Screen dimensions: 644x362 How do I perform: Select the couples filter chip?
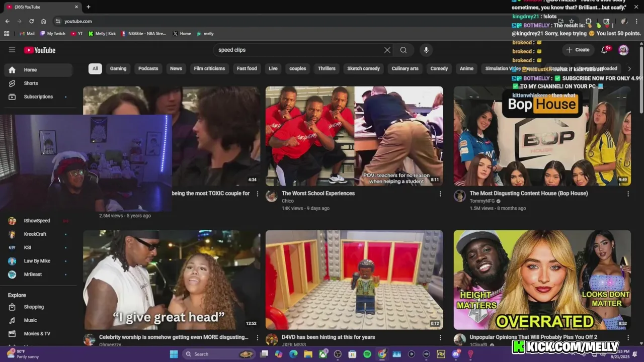click(298, 68)
